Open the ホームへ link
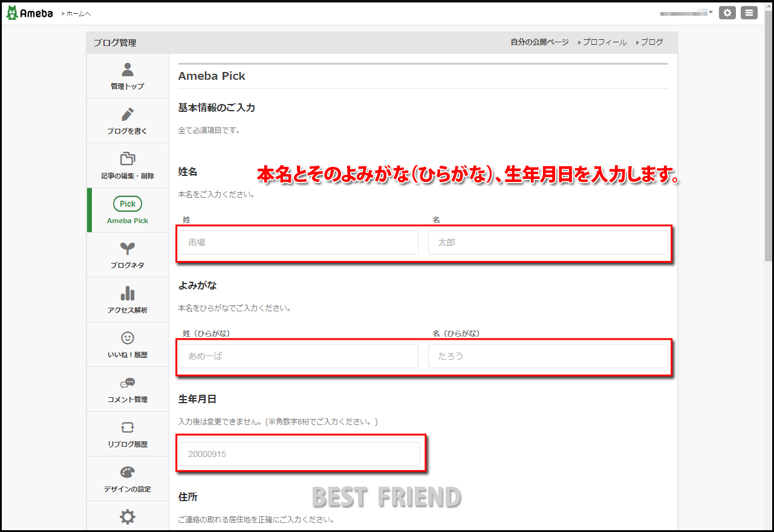This screenshot has width=774, height=532. pos(77,13)
